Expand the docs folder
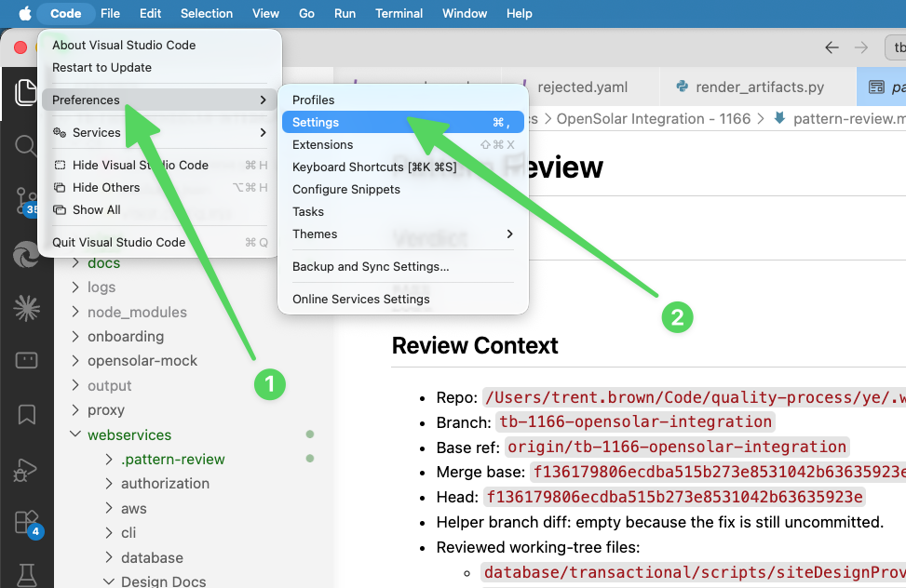The height and width of the screenshot is (588, 906). click(75, 262)
